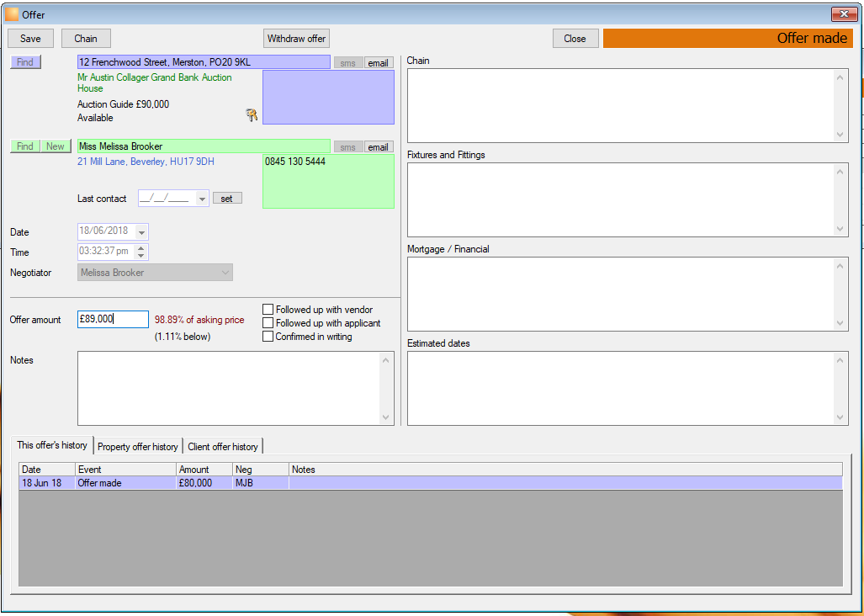
Task: Click vendor name Mr Austin Collager link
Action: click(154, 82)
